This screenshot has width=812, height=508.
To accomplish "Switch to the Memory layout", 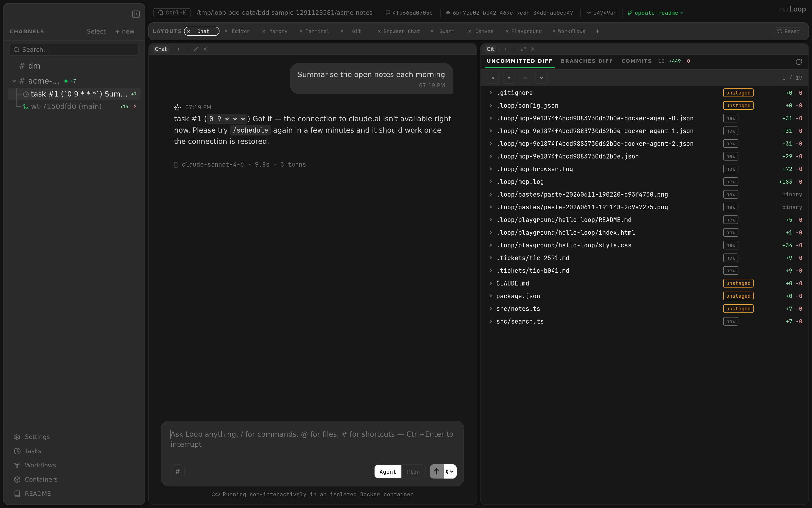I will pyautogui.click(x=278, y=31).
